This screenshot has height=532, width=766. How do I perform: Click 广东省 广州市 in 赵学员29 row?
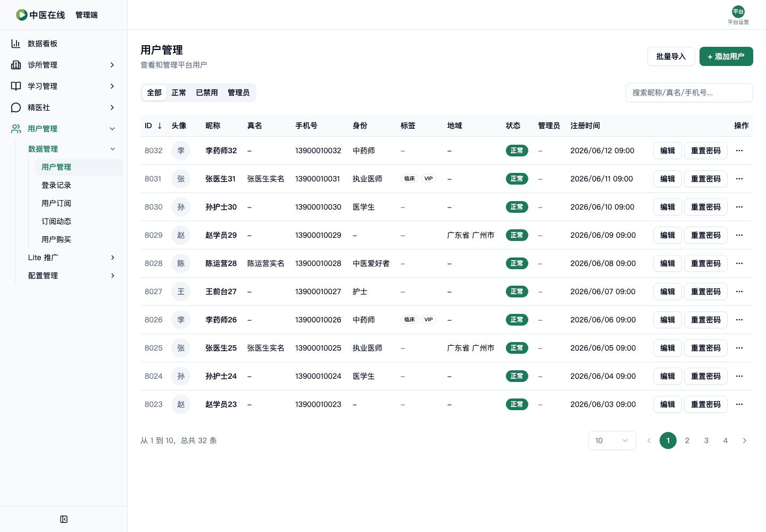point(471,235)
